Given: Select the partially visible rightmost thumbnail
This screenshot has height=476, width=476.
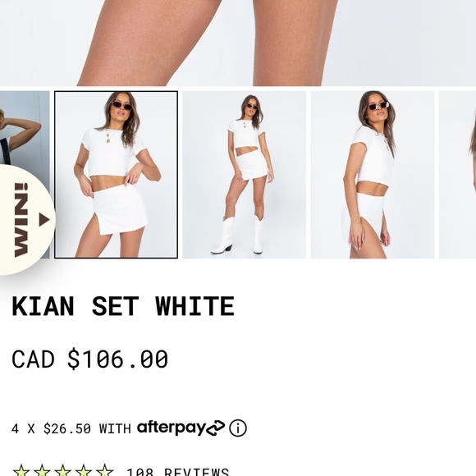Looking at the screenshot, I should [x=457, y=175].
